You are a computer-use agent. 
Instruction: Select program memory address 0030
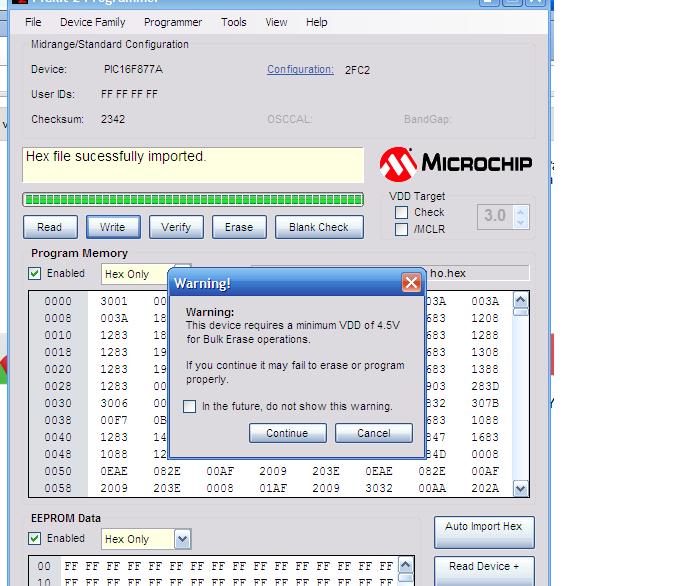pos(58,403)
